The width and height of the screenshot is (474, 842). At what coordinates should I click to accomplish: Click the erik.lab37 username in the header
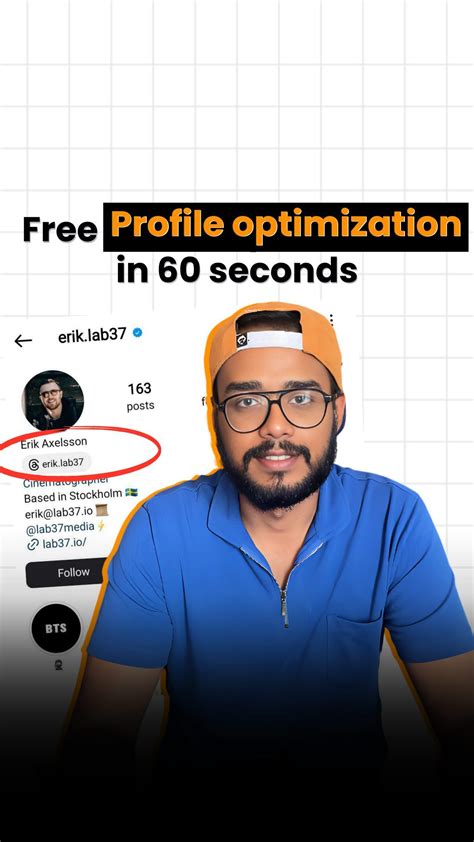[92, 335]
